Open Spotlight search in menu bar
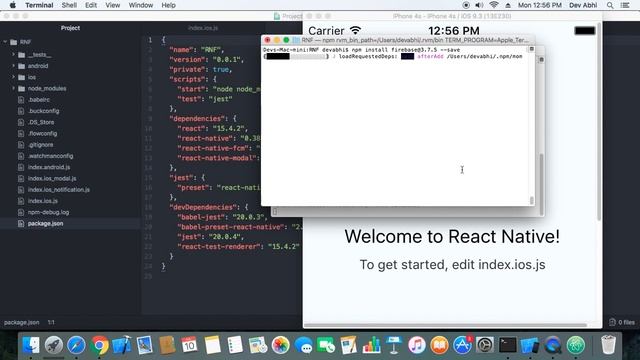 point(610,5)
